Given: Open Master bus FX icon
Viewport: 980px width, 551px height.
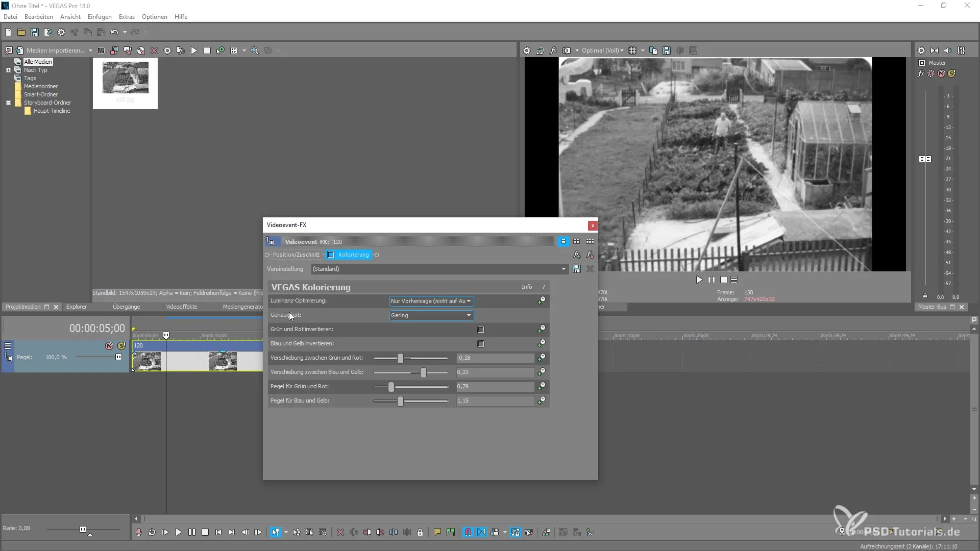Looking at the screenshot, I should pos(921,73).
